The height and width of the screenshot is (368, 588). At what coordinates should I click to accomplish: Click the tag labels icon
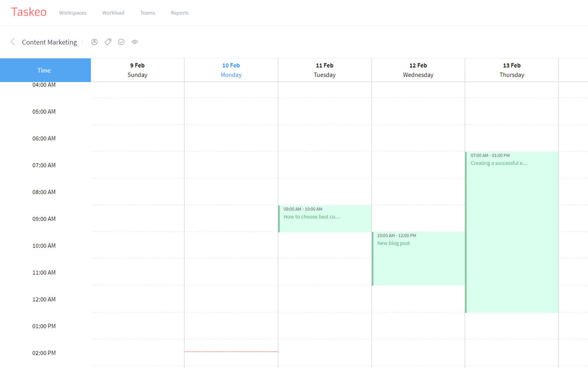point(108,42)
